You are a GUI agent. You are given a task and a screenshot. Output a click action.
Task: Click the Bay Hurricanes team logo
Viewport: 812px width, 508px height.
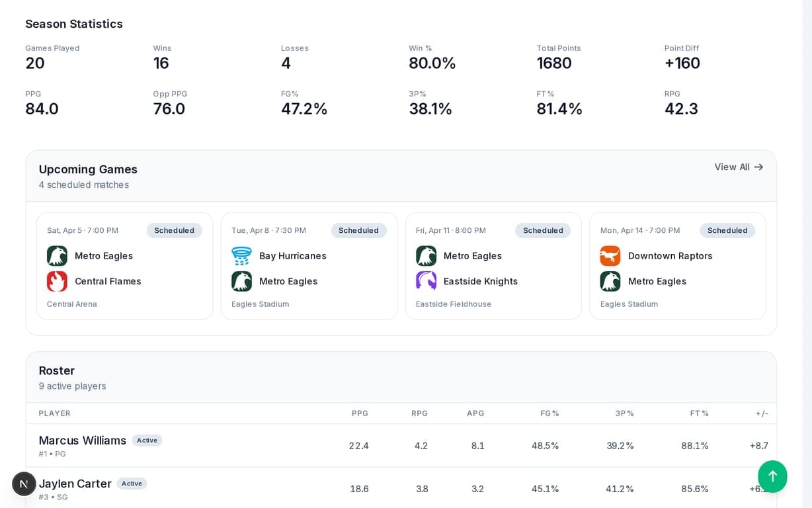(x=241, y=256)
